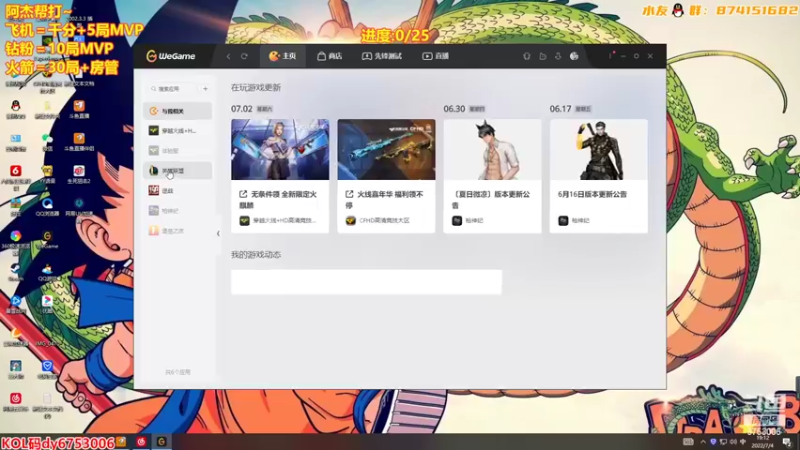Click 穿越火线 HD source under first card
800x450 pixels.
coord(278,220)
